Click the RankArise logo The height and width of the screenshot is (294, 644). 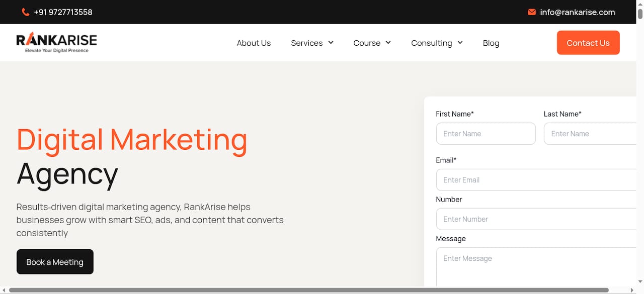coord(56,43)
